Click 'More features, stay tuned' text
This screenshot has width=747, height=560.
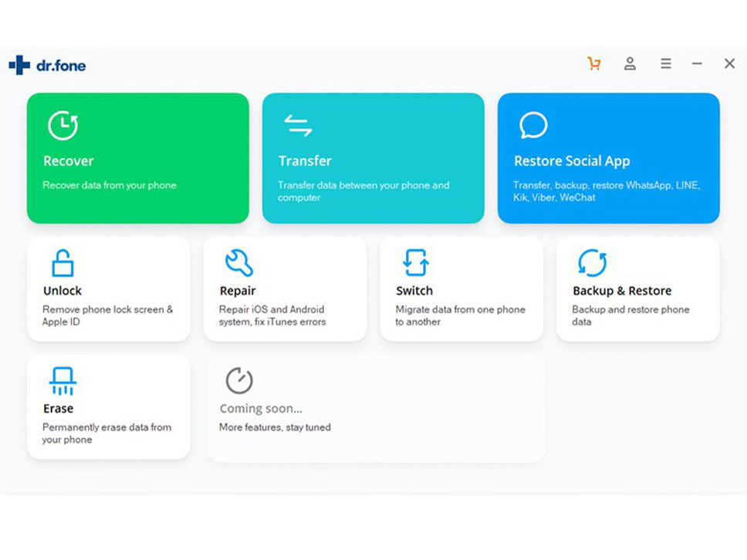pos(275,427)
